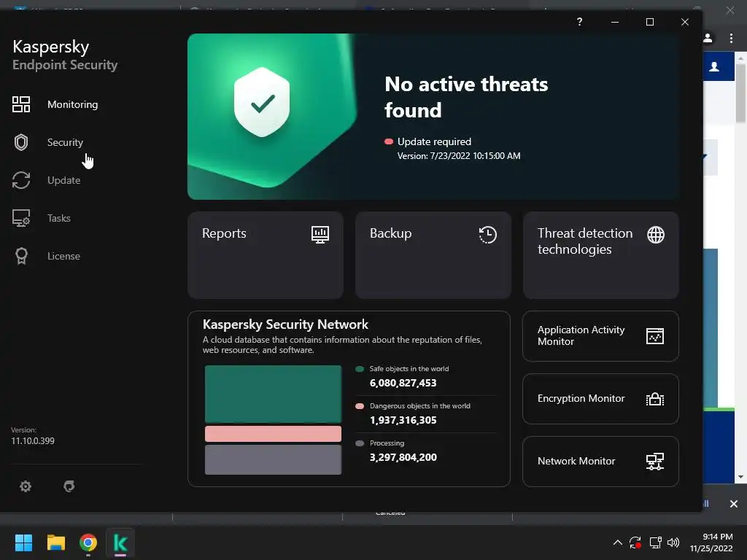
Task: Click the green safe objects bar
Action: click(273, 394)
